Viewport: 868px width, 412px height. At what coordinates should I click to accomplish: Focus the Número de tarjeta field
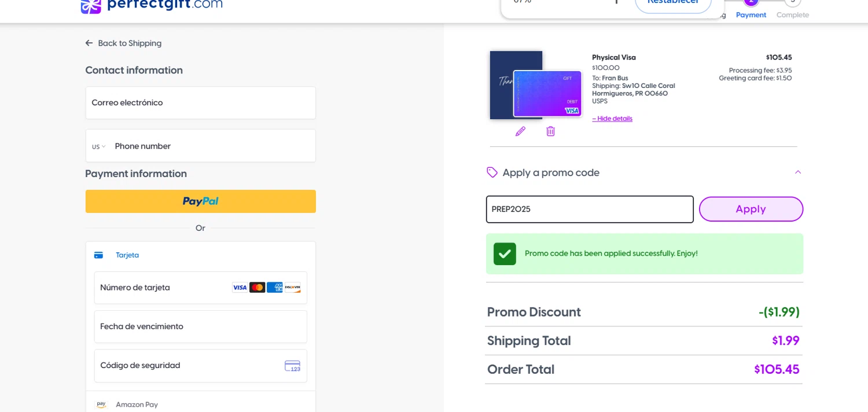click(201, 288)
